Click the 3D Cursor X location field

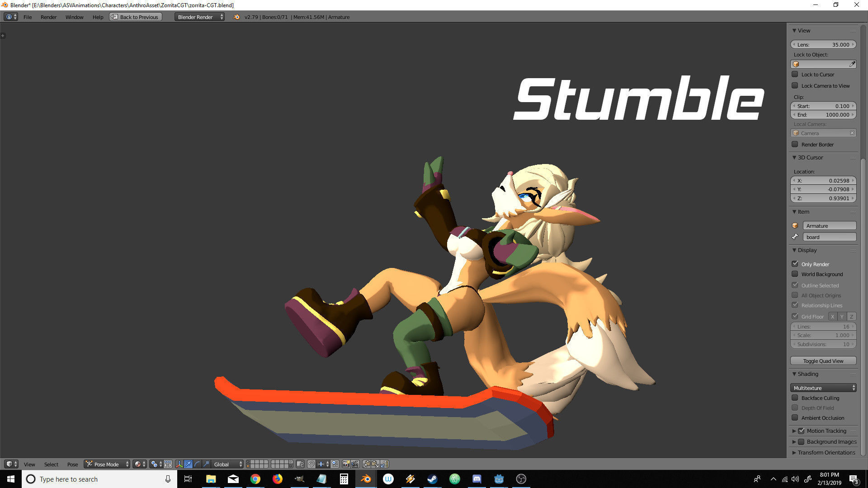point(823,180)
